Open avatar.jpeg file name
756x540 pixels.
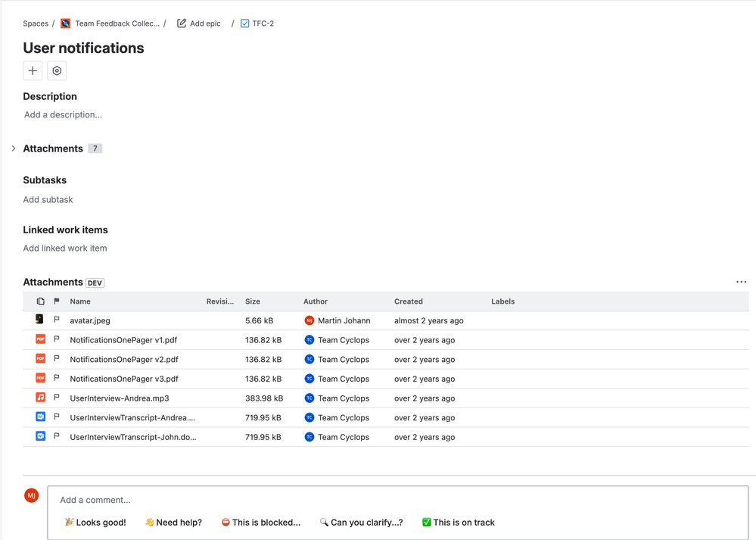coord(90,320)
